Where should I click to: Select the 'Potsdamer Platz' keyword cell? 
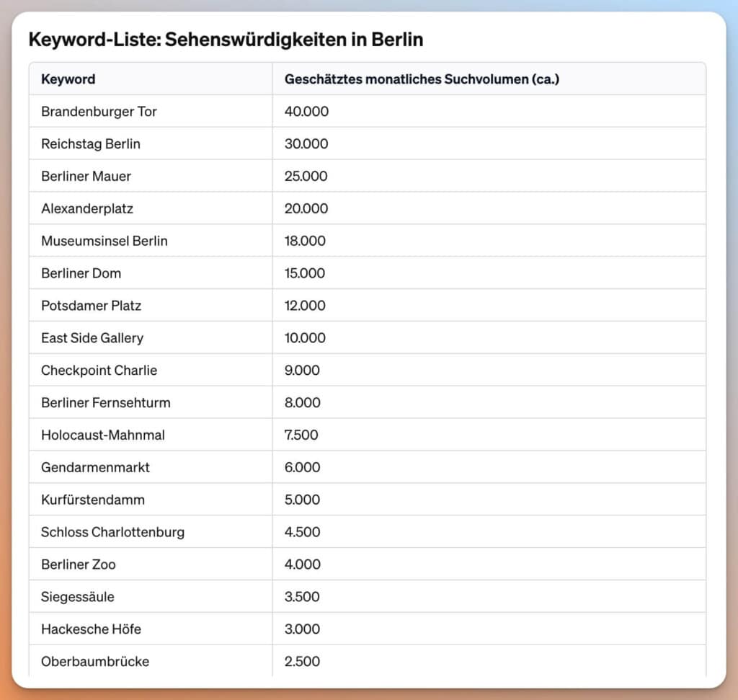pos(91,306)
